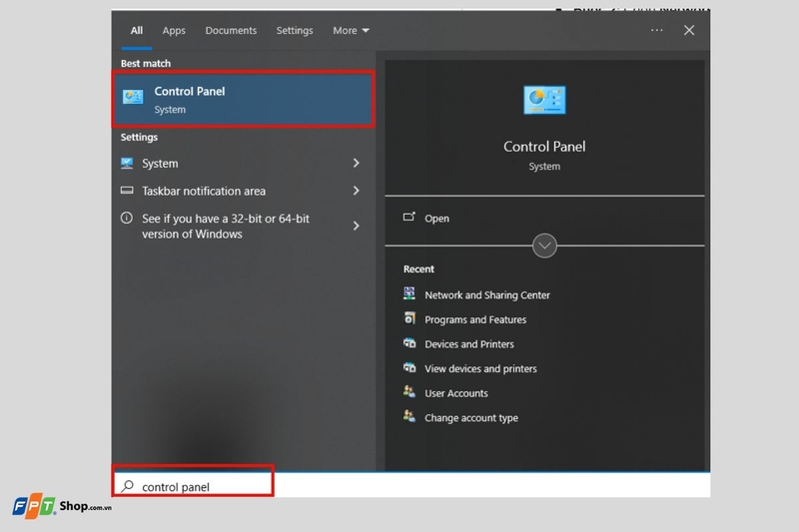Expand the 32-bit or 64-bit result arrow
This screenshot has height=532, width=799.
click(357, 226)
